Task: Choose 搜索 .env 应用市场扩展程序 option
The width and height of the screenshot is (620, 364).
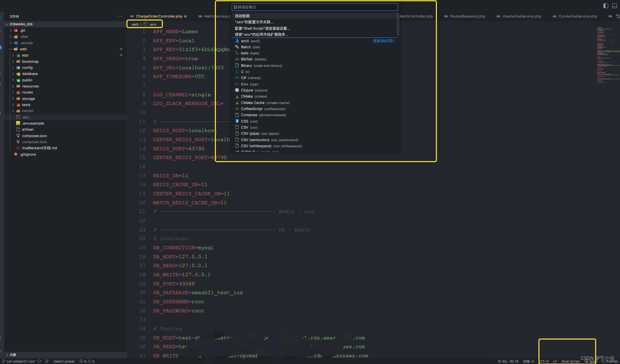Action: 315,34
